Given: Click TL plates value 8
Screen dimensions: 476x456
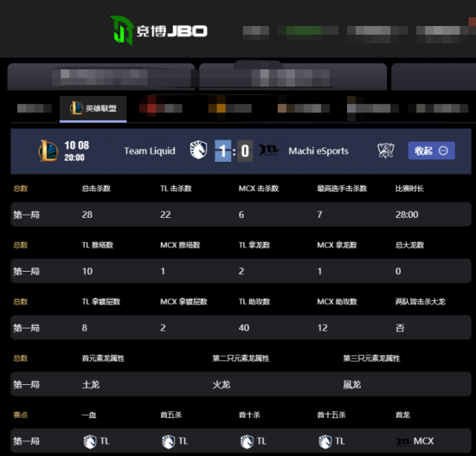Looking at the screenshot, I should (85, 328).
